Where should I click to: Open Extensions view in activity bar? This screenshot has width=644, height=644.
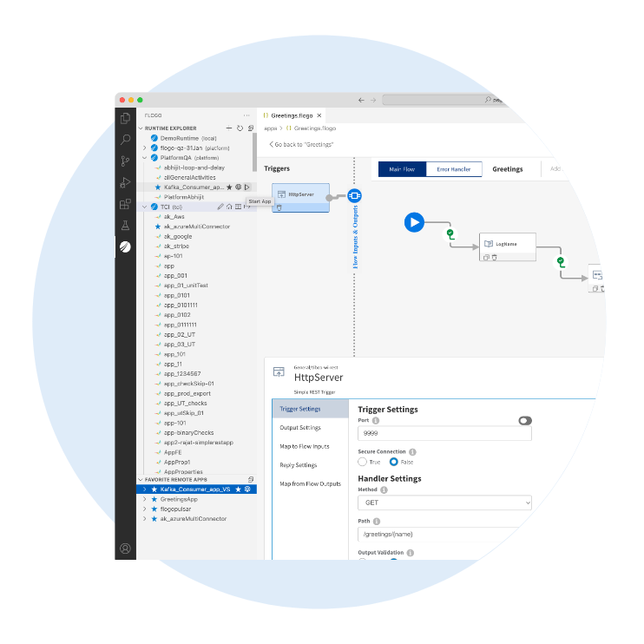[126, 204]
